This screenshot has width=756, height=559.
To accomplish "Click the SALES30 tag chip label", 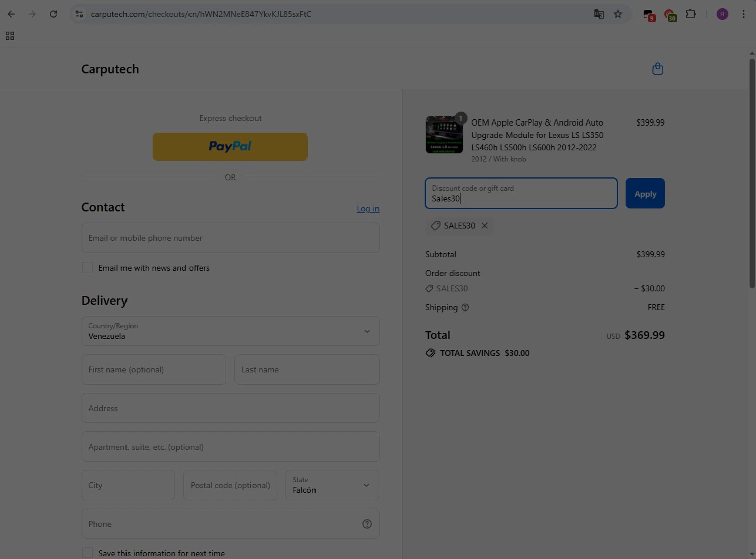I will coord(459,226).
